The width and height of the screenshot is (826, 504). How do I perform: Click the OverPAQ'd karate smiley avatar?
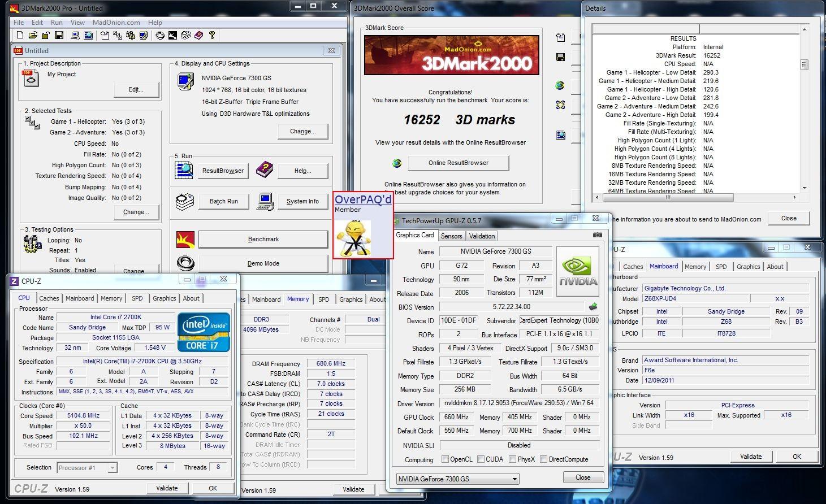353,238
